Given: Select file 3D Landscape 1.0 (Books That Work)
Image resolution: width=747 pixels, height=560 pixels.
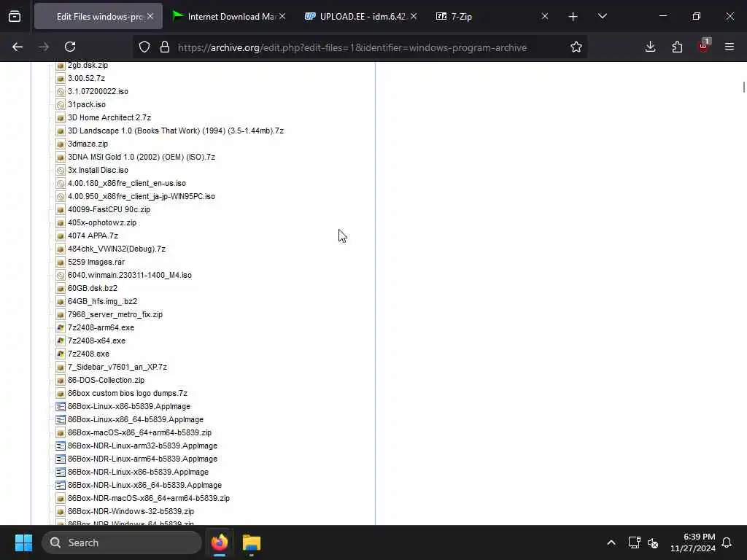Looking at the screenshot, I should tap(175, 131).
